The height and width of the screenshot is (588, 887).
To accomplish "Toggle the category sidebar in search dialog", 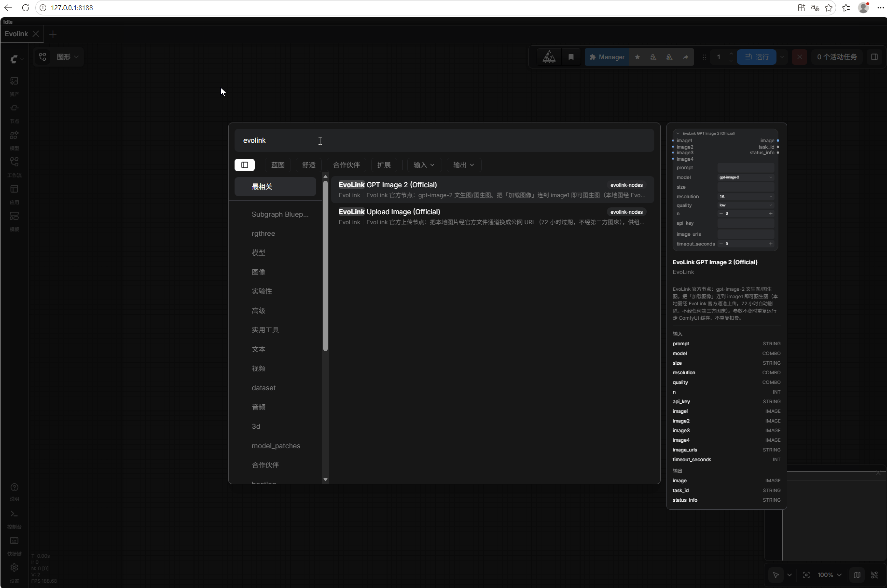I will pos(245,165).
